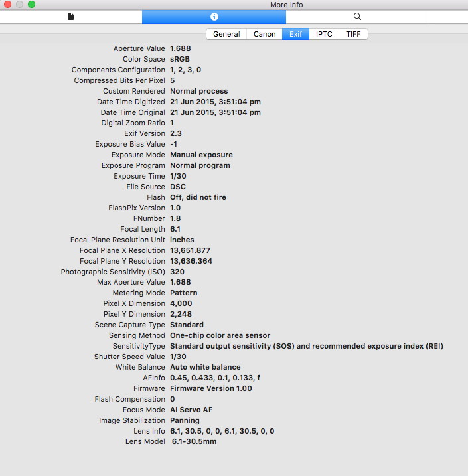Select the More Info (i) icon tab
The image size is (468, 476).
tap(214, 17)
